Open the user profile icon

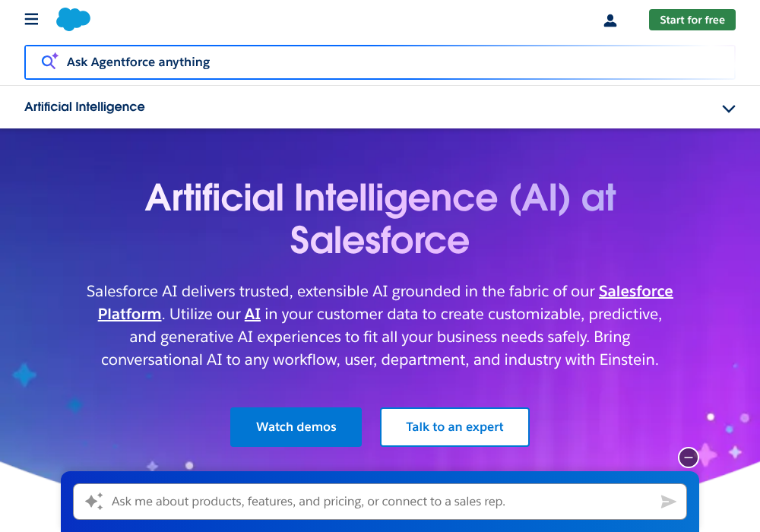coord(610,21)
